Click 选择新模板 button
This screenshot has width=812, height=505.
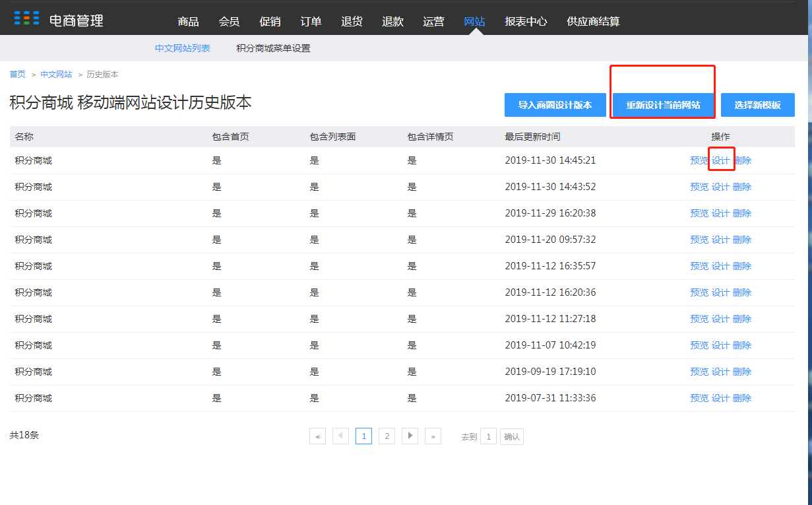click(x=758, y=105)
